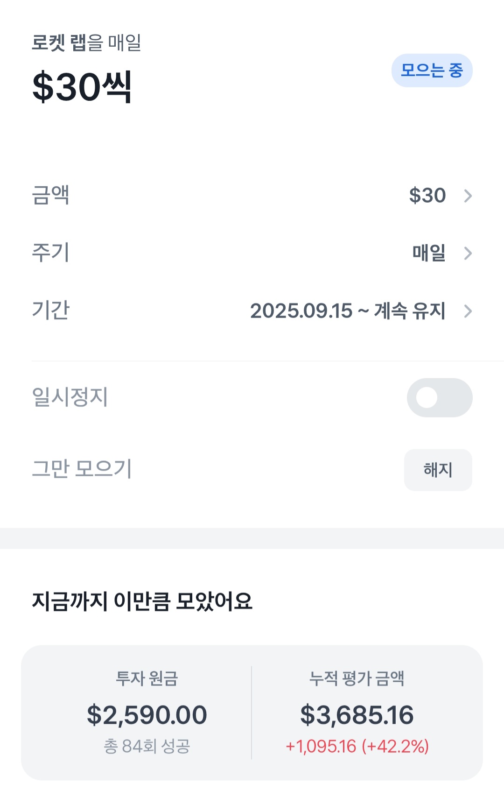The width and height of the screenshot is (504, 812).
Task: Open the chevron next to $30 amount
Action: (x=468, y=196)
